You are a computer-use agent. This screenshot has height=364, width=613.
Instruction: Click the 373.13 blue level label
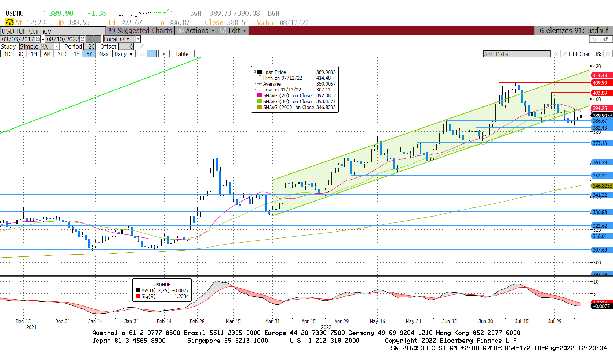602,143
